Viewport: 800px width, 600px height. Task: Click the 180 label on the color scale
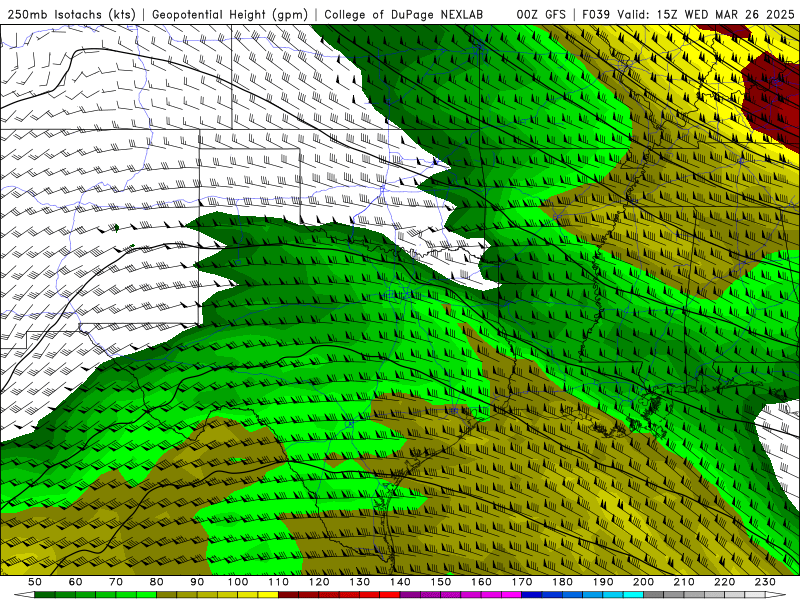(x=562, y=582)
